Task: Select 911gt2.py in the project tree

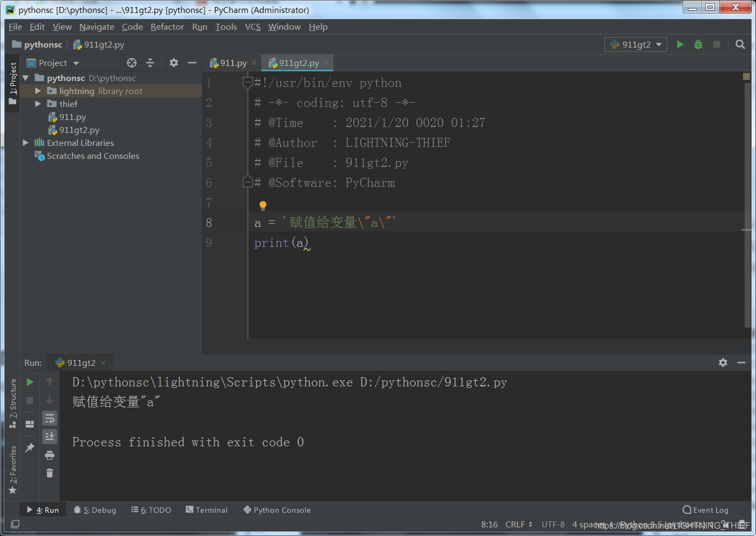Action: coord(73,130)
